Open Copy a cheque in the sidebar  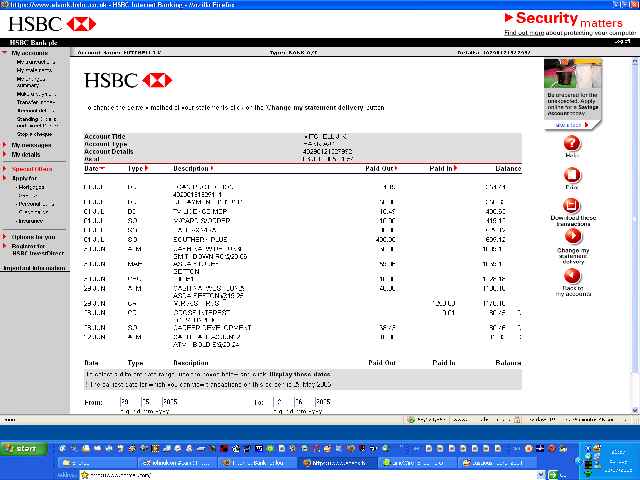click(x=34, y=134)
